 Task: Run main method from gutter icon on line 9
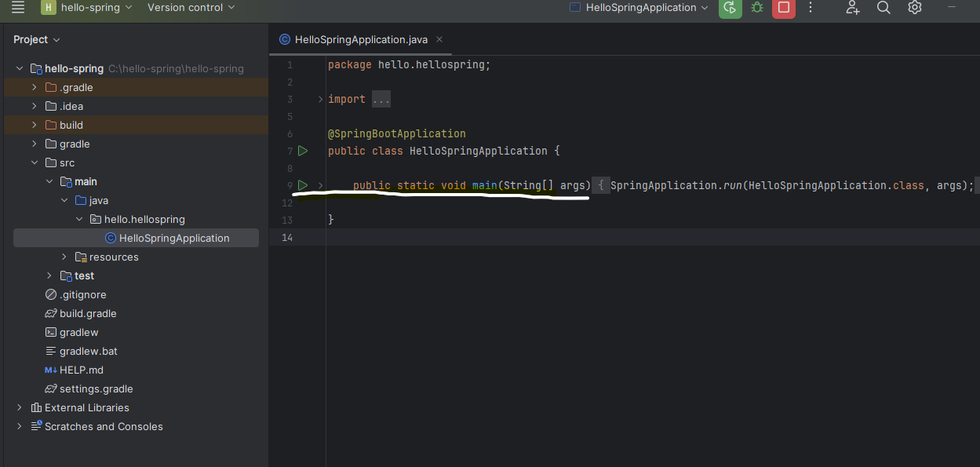click(303, 185)
